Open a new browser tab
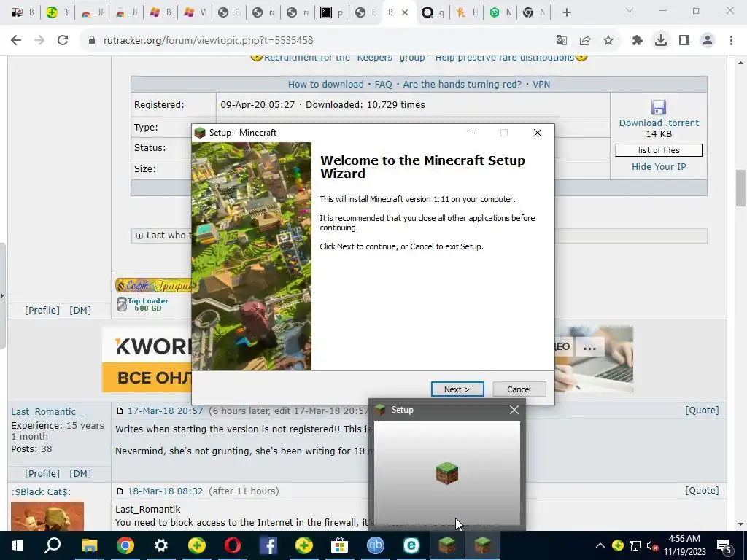 click(x=566, y=13)
